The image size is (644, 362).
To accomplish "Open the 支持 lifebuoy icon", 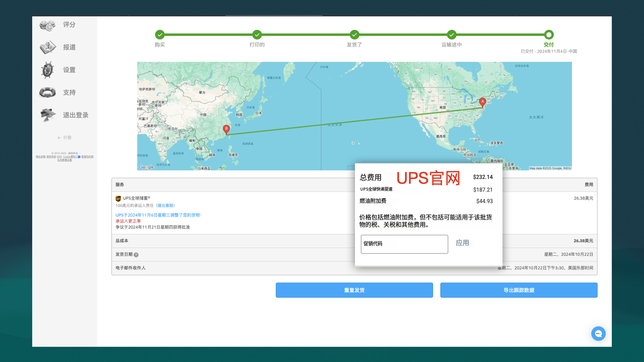I will click(47, 93).
